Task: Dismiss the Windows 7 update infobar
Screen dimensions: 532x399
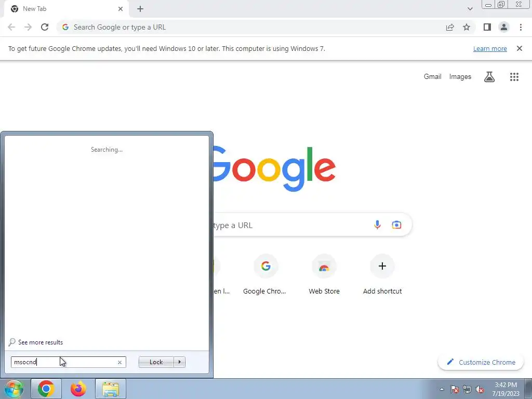Action: pyautogui.click(x=520, y=48)
